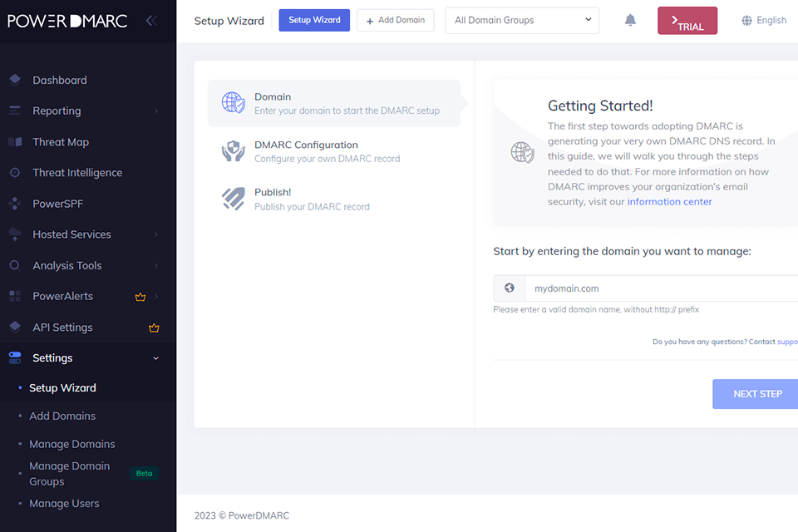The height and width of the screenshot is (532, 798).
Task: Click the Contact support link
Action: point(787,342)
